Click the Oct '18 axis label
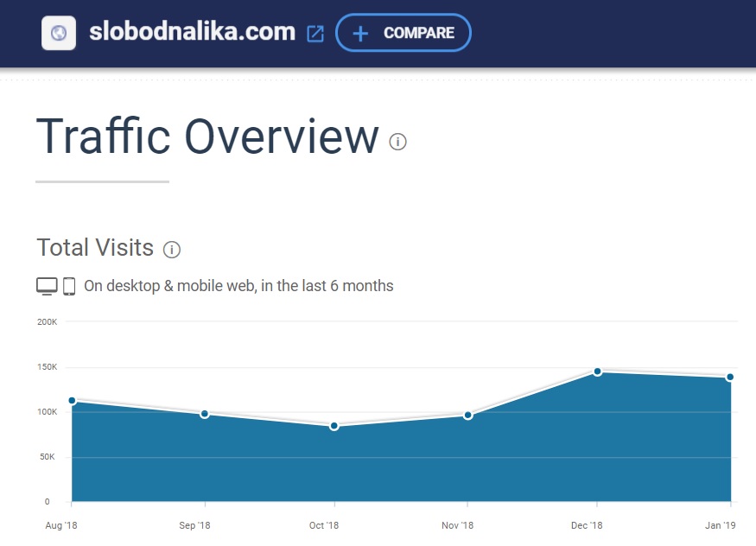This screenshot has height=546, width=756. pyautogui.click(x=324, y=525)
